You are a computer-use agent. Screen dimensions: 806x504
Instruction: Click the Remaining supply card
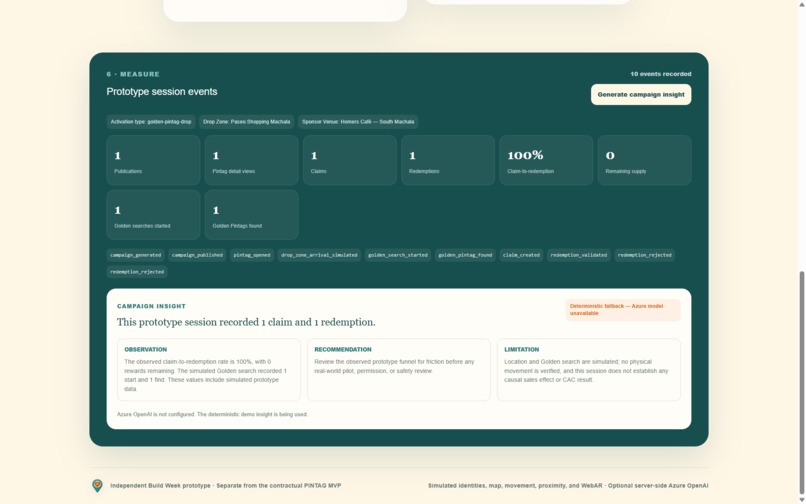tap(644, 160)
